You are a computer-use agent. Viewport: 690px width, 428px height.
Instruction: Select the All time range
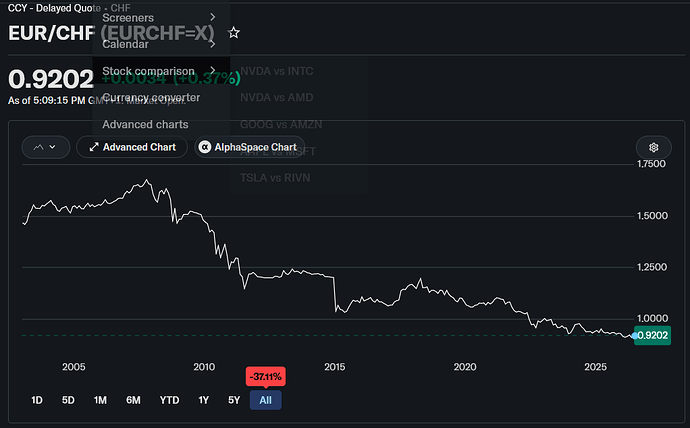coord(265,400)
